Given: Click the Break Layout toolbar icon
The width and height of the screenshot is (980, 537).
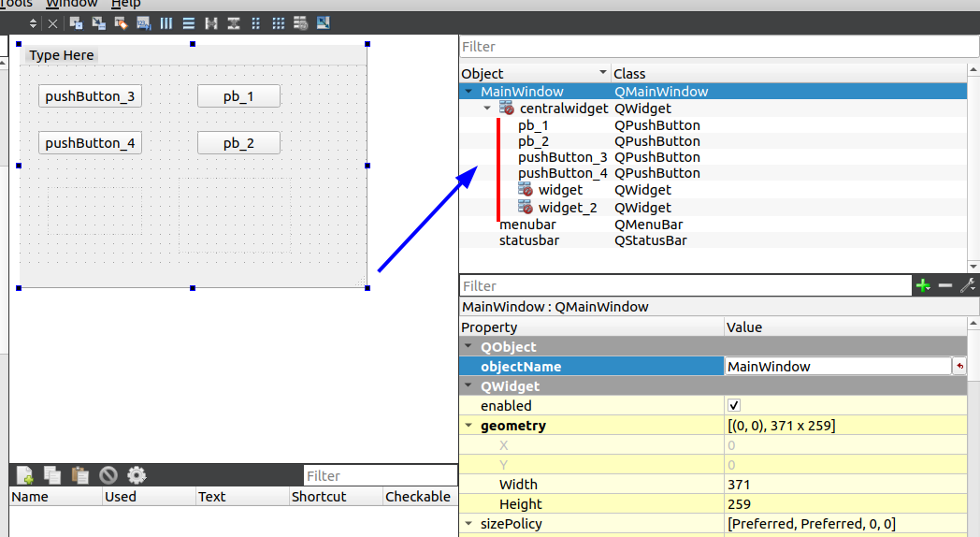Looking at the screenshot, I should (x=301, y=23).
